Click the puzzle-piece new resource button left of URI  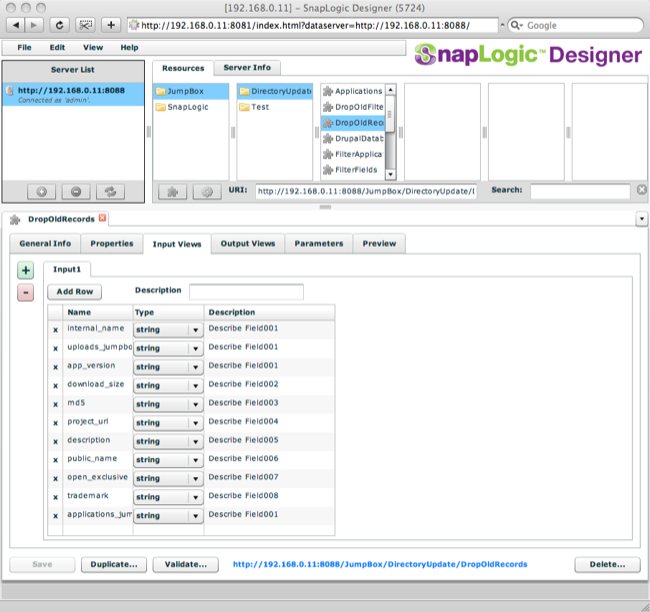(x=172, y=192)
